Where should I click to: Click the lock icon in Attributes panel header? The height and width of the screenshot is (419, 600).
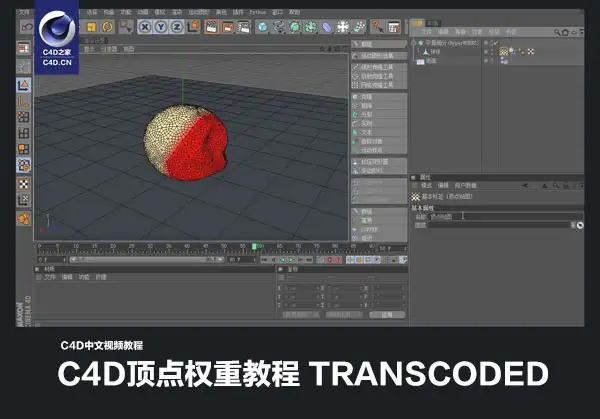tap(566, 186)
